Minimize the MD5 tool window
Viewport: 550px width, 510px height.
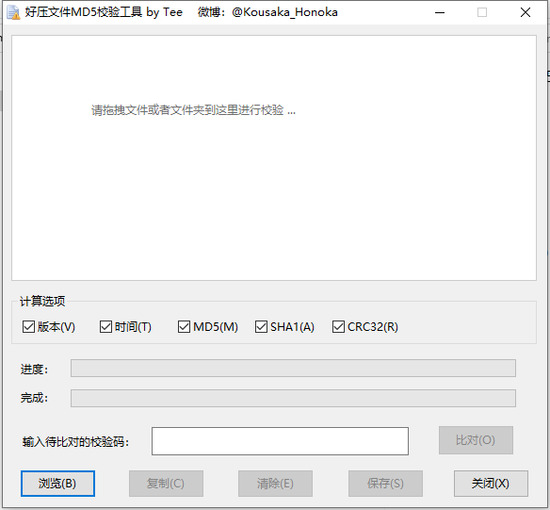pos(440,13)
